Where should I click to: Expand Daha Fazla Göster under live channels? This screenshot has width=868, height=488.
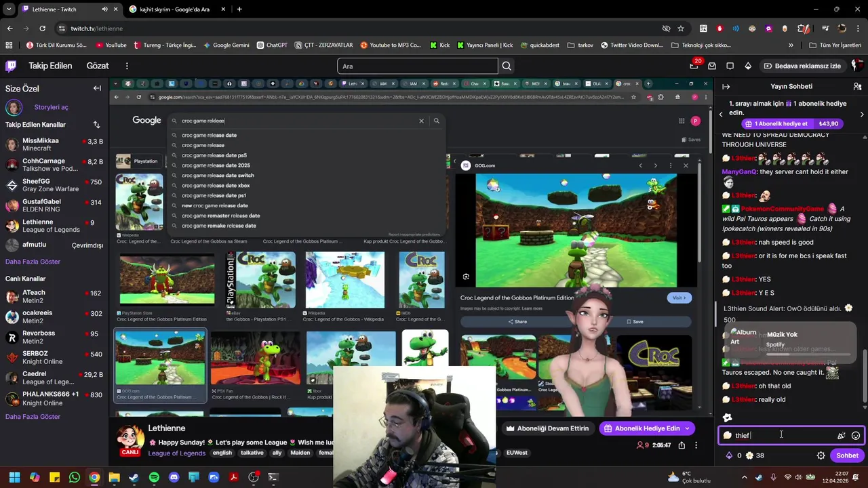[x=33, y=417]
